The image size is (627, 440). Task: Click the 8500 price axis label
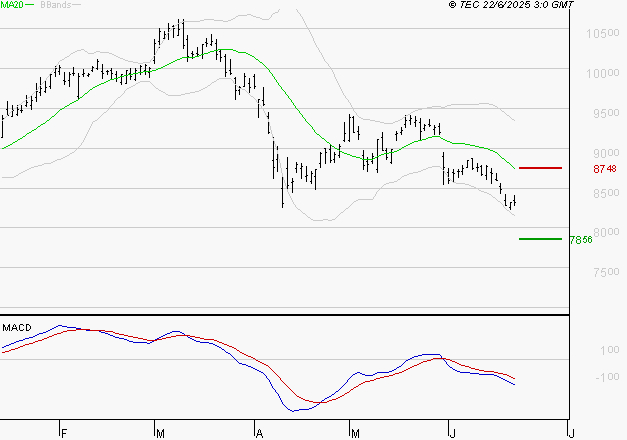click(x=606, y=193)
